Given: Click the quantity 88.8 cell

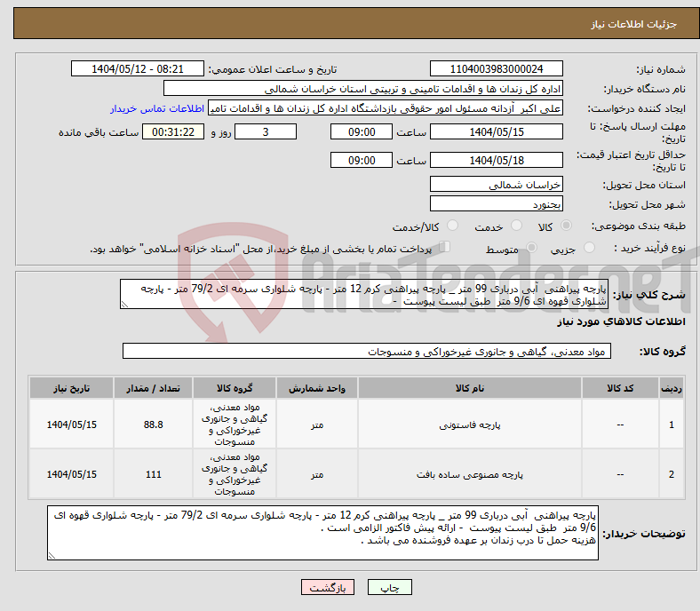Looking at the screenshot, I should tap(153, 425).
